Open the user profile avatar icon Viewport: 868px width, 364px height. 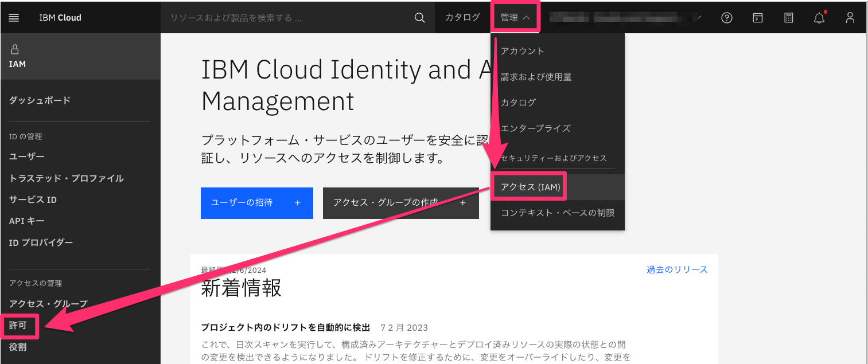point(850,18)
